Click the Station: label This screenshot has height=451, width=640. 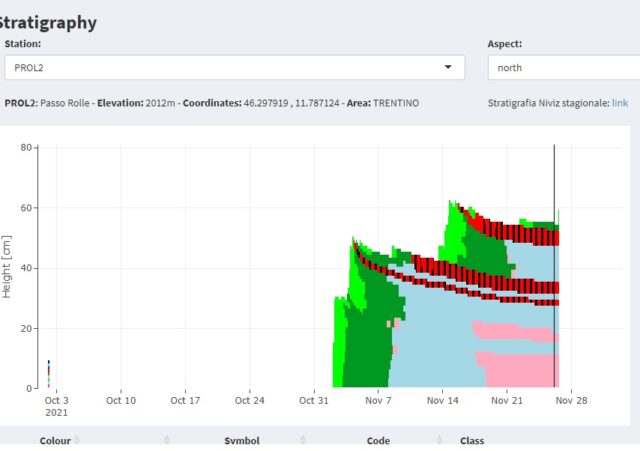pos(23,44)
